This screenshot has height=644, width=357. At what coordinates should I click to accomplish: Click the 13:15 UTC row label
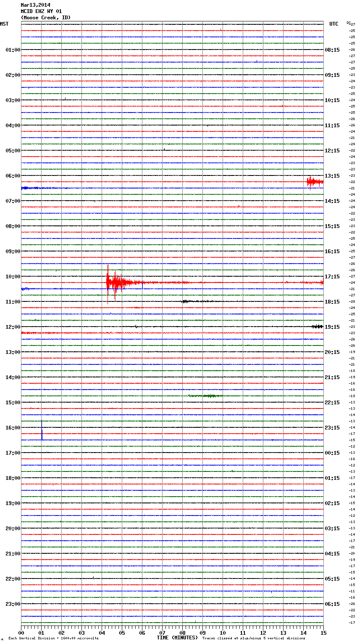[x=332, y=176]
